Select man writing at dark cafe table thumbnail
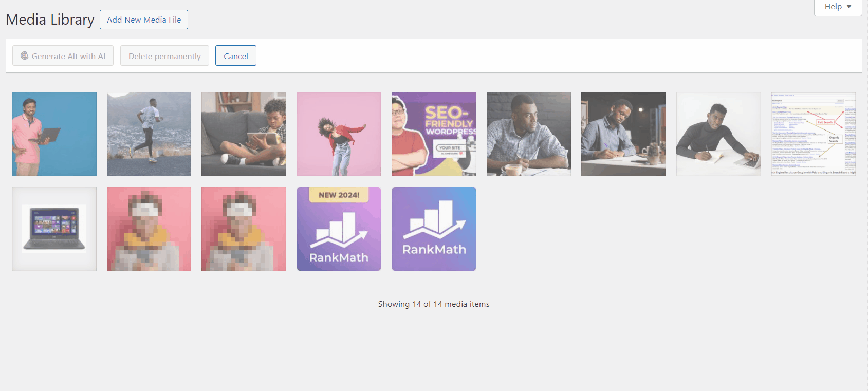The width and height of the screenshot is (868, 391). 623,134
